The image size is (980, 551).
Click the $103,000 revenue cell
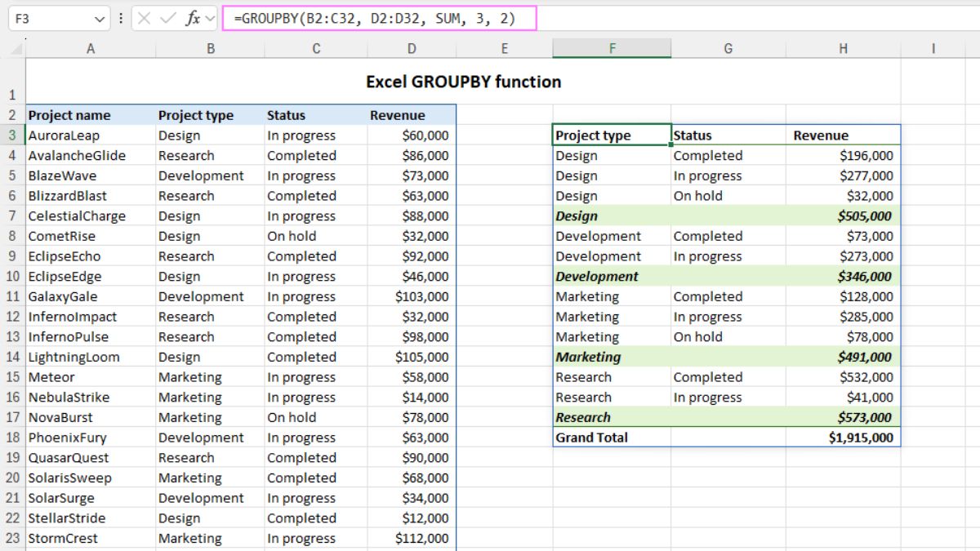click(x=412, y=296)
